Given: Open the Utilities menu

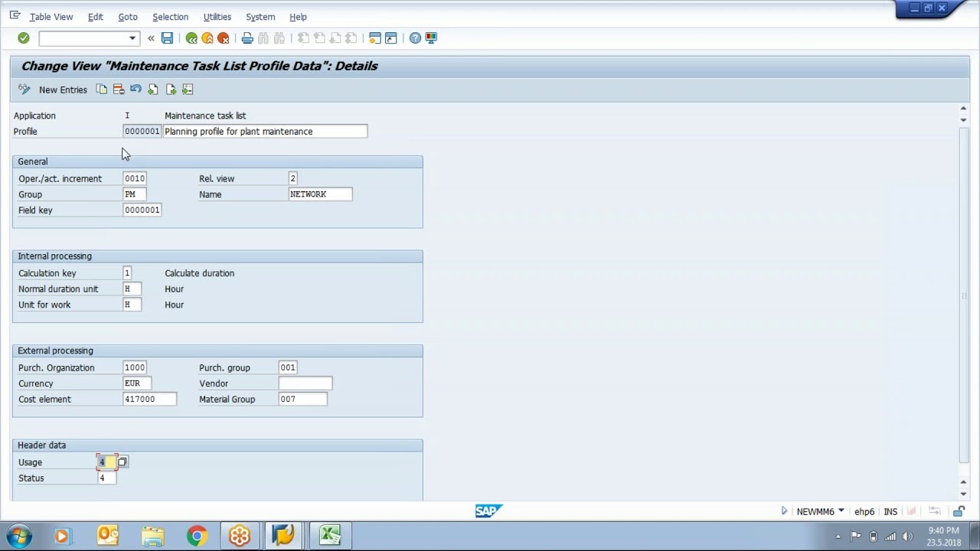Looking at the screenshot, I should point(217,17).
